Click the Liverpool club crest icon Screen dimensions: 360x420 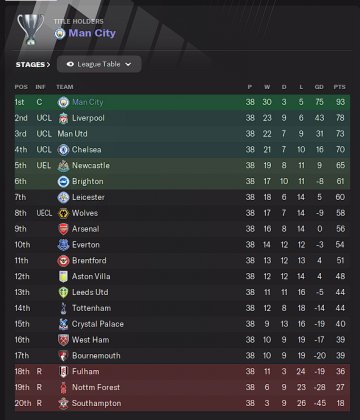click(63, 118)
